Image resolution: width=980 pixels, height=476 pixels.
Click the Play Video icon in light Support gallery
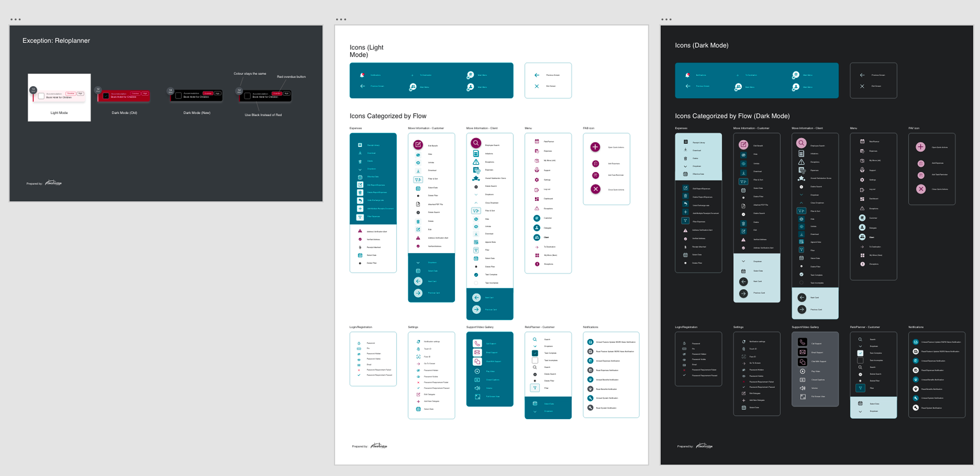click(477, 371)
